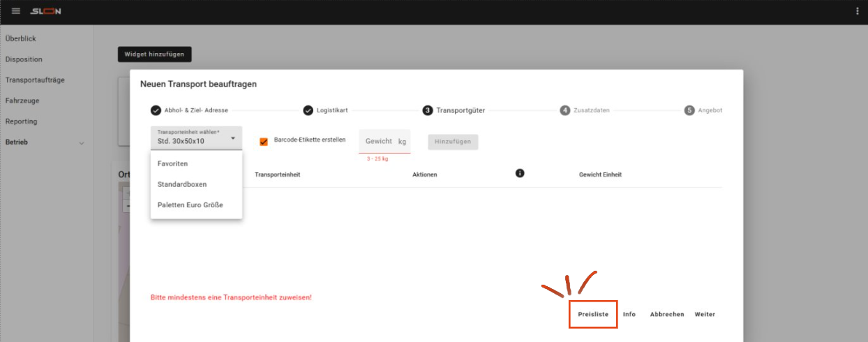Go to Disposition in the sidebar
868x342 pixels.
(x=24, y=59)
